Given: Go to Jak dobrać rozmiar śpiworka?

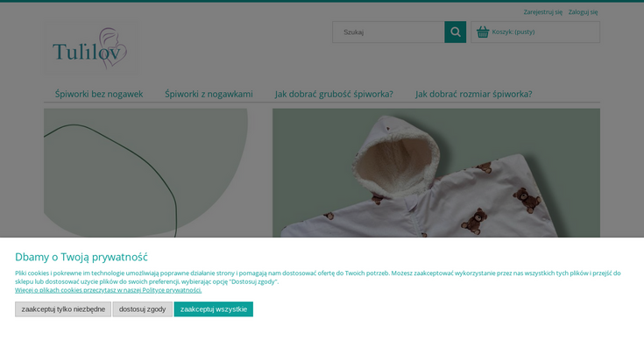Looking at the screenshot, I should click(x=473, y=94).
